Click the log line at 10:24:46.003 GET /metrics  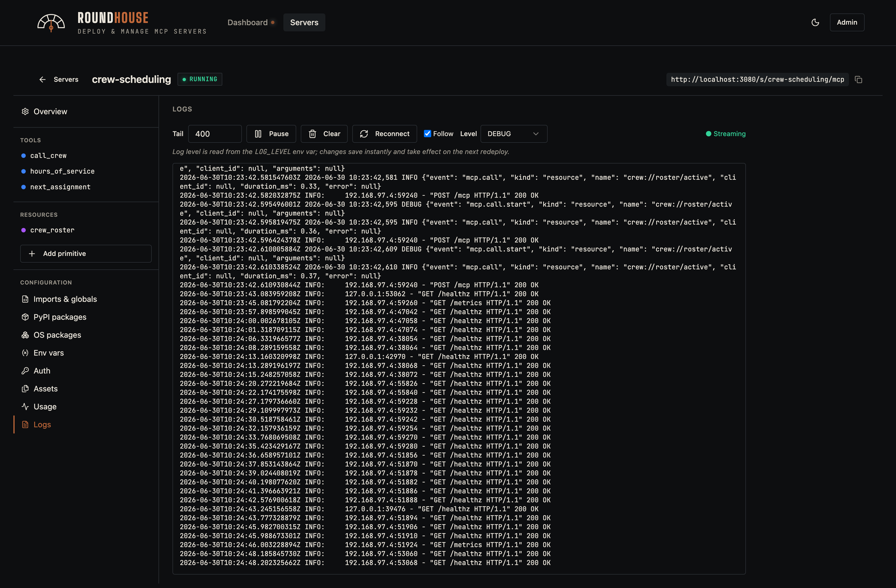point(365,545)
